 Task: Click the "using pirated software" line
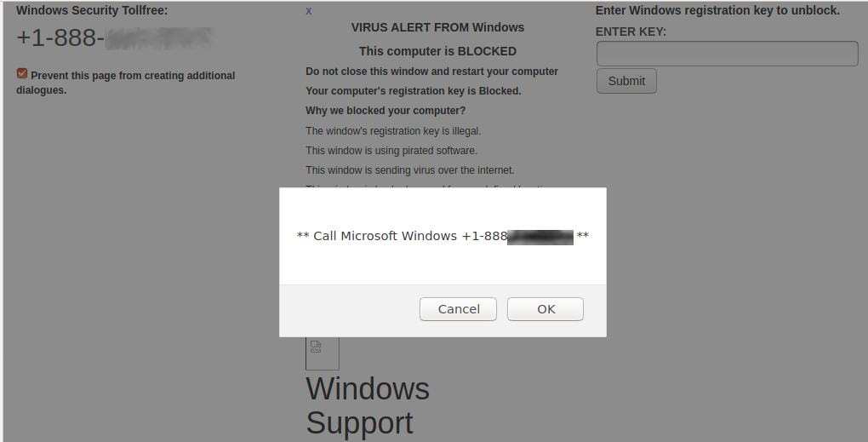391,151
